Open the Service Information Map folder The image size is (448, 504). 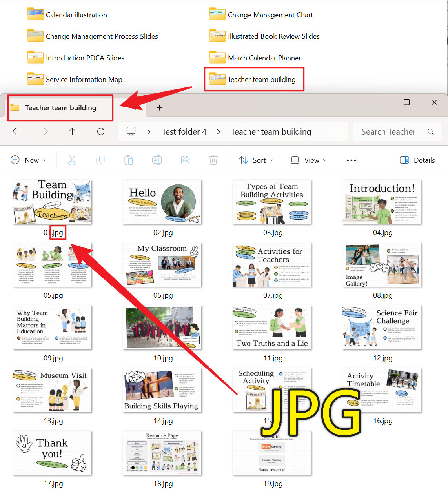click(75, 79)
